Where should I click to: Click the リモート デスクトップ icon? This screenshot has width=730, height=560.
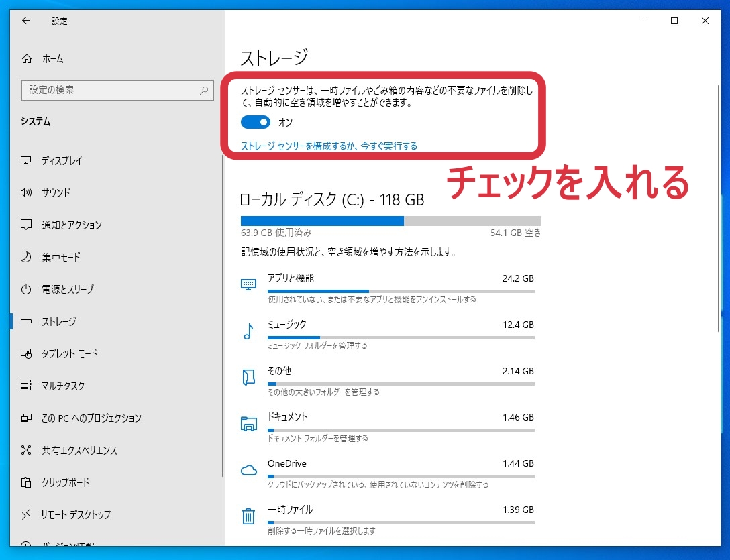pyautogui.click(x=26, y=514)
